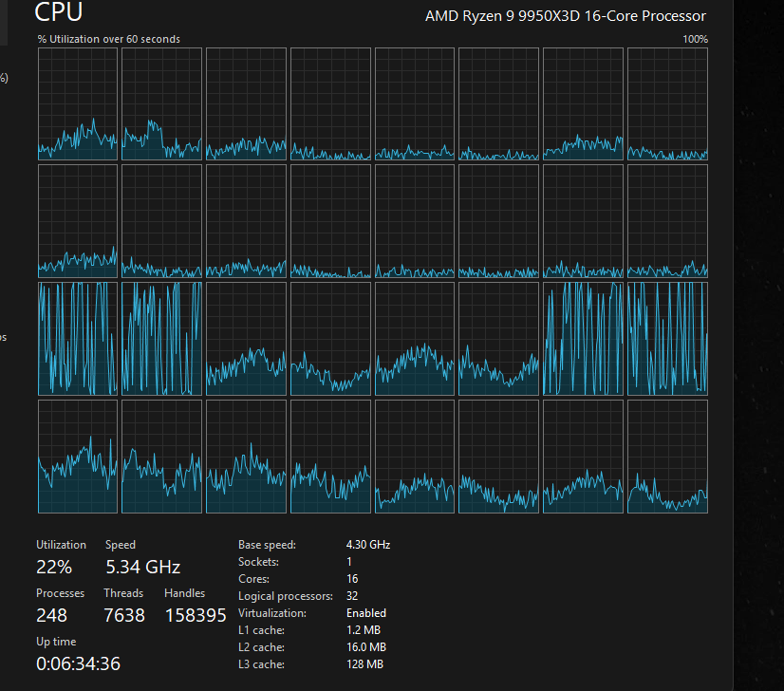Click the Cores value 16
Viewport: 784px width, 691px height.
click(352, 578)
